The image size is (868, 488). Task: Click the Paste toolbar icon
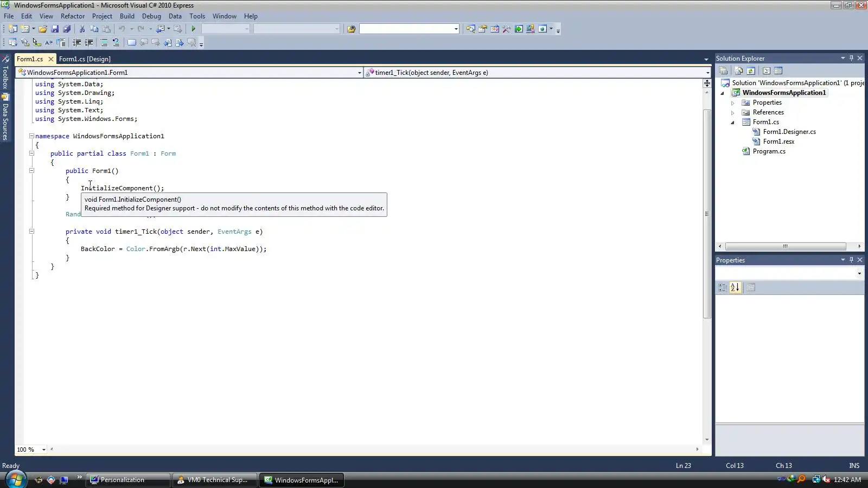pos(106,29)
